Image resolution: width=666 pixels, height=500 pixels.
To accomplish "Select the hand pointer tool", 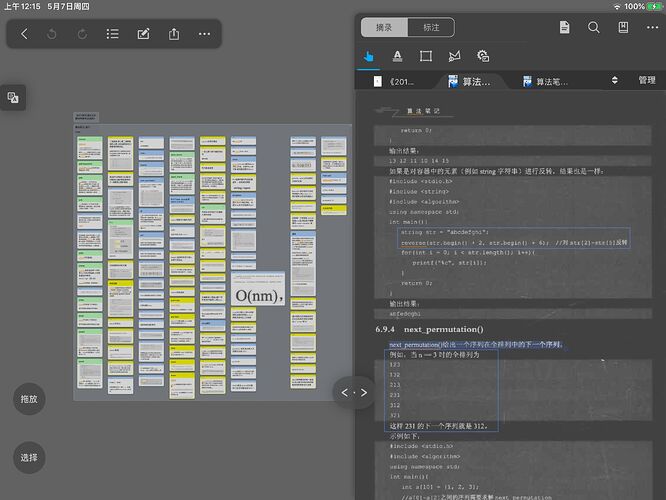I will tap(369, 56).
